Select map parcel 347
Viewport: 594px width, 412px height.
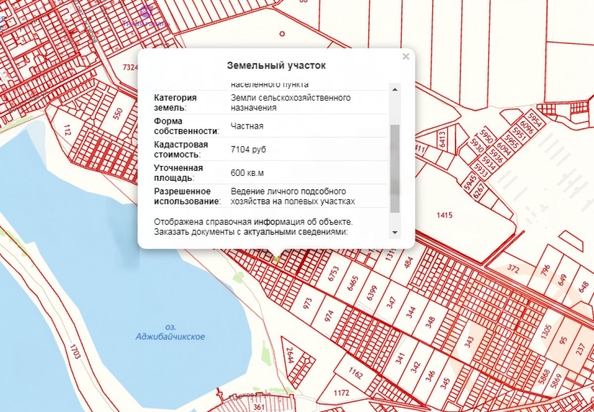391,303
